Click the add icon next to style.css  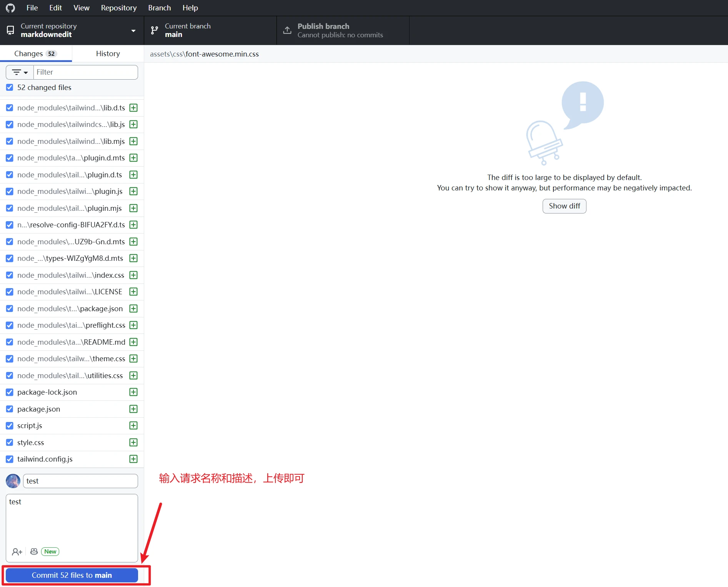tap(133, 442)
